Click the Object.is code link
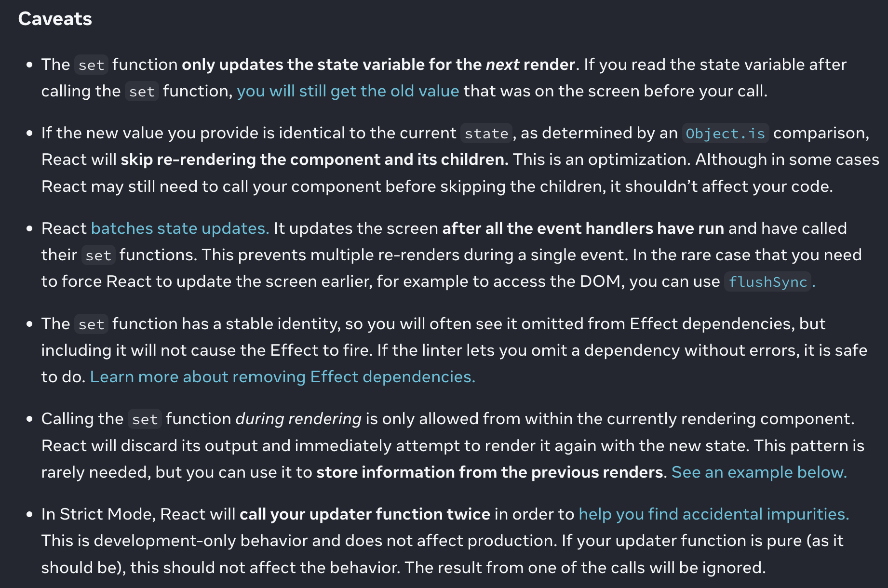 (725, 134)
